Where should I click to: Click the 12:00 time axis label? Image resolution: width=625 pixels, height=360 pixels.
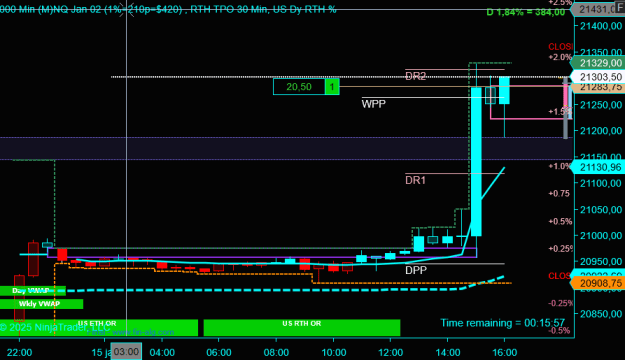pyautogui.click(x=391, y=352)
